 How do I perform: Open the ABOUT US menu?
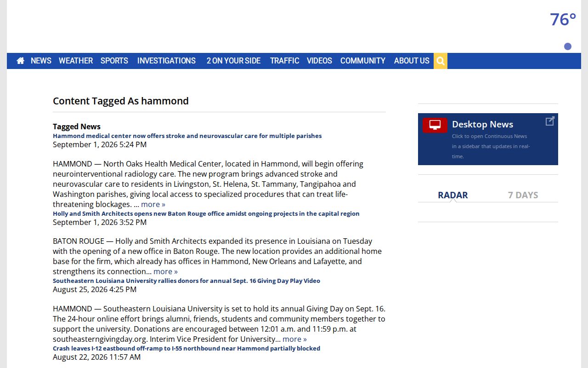(x=412, y=61)
